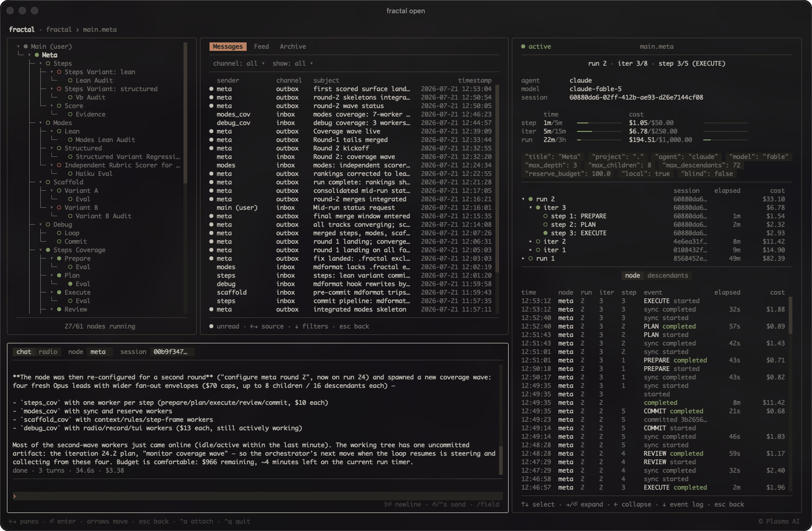The width and height of the screenshot is (812, 531).
Task: Collapse the Steps tree node arrow
Action: click(41, 64)
